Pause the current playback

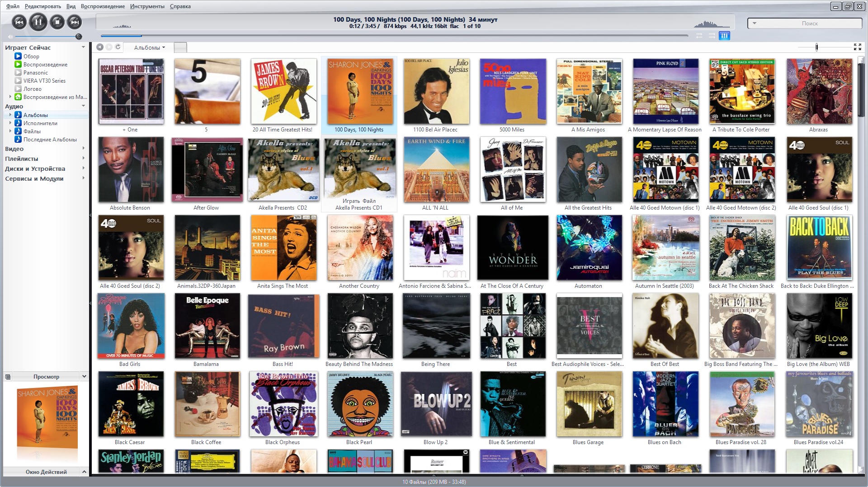38,22
